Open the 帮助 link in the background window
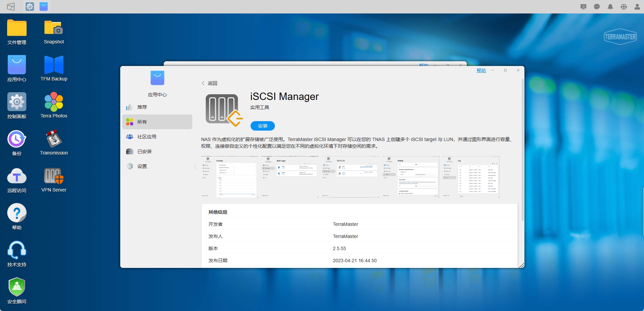Viewport: 644px width, 311px height. (424, 65)
